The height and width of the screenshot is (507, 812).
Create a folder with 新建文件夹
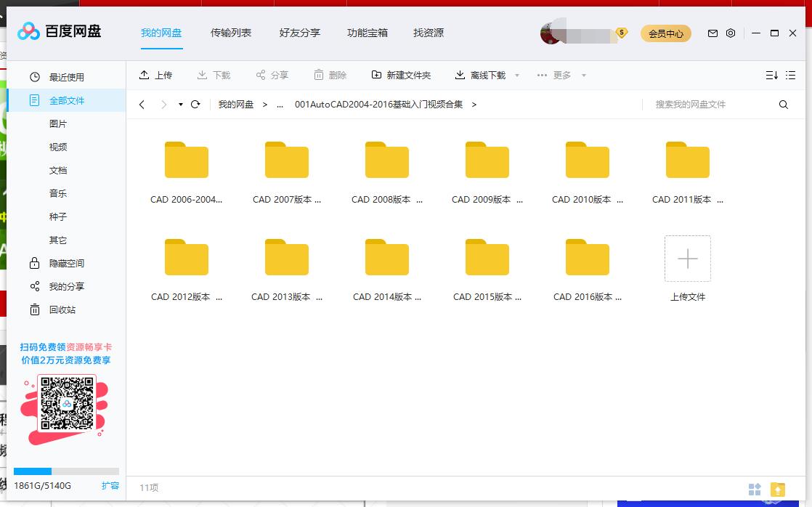tap(402, 76)
